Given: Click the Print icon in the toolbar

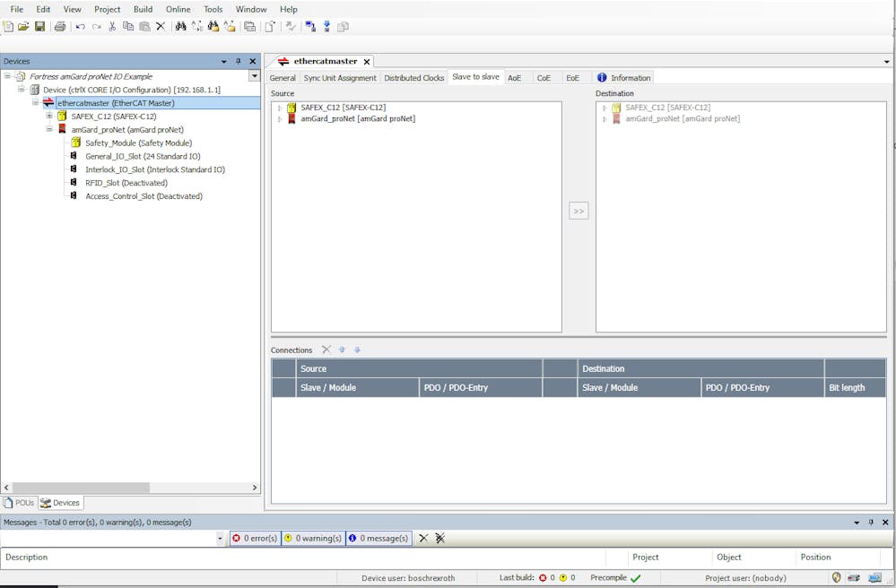Looking at the screenshot, I should click(x=60, y=26).
